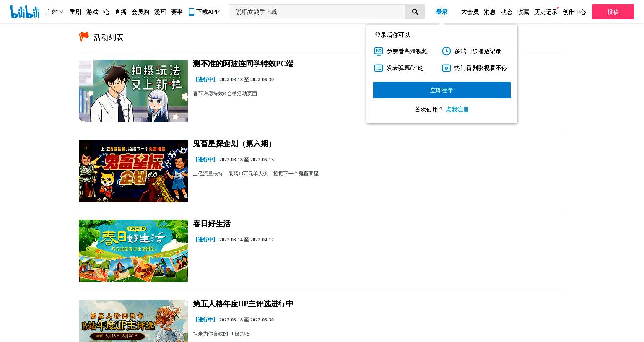Open the 鬼畜星探企划 thumbnail image
Screen dimensions: 644x342
[x=133, y=171]
